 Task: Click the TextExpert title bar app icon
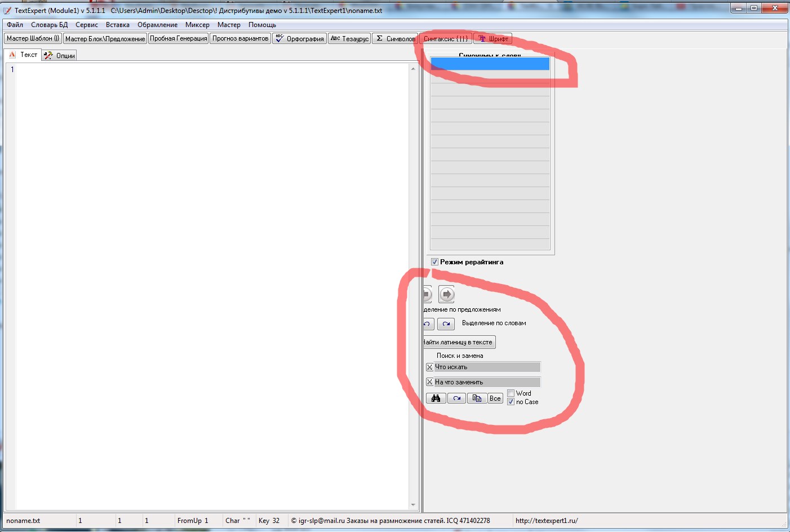click(x=7, y=10)
